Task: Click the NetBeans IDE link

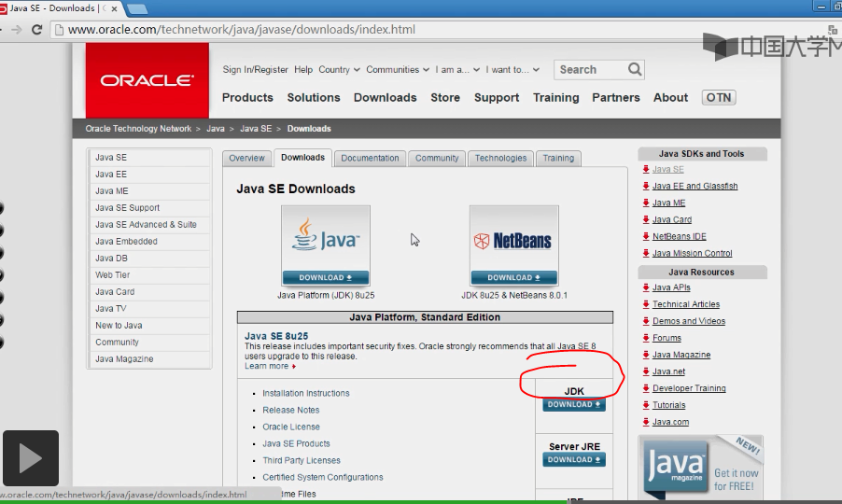Action: (x=680, y=237)
